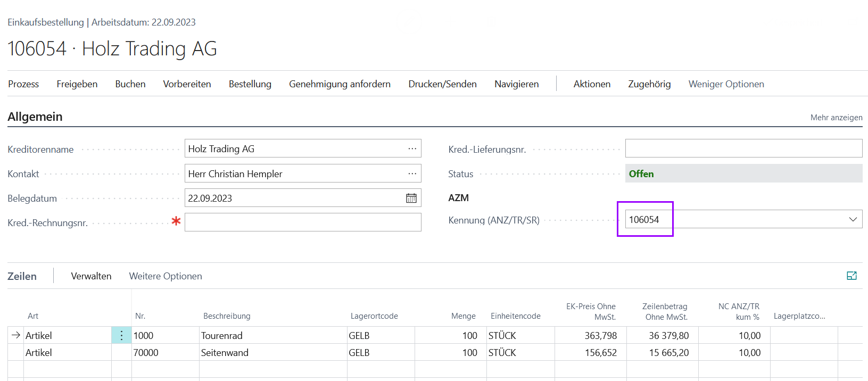The image size is (868, 381).
Task: Open the Bestellung menu
Action: [x=250, y=84]
